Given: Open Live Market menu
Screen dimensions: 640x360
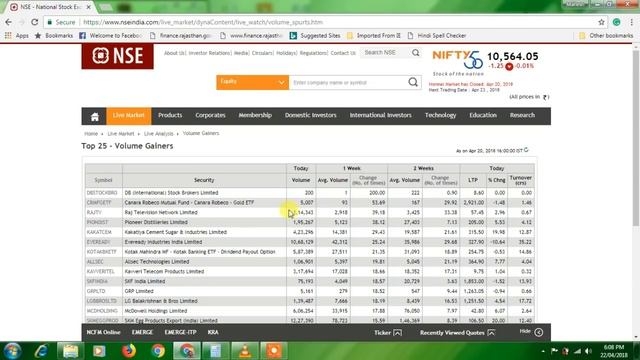Looking at the screenshot, I should [x=129, y=116].
